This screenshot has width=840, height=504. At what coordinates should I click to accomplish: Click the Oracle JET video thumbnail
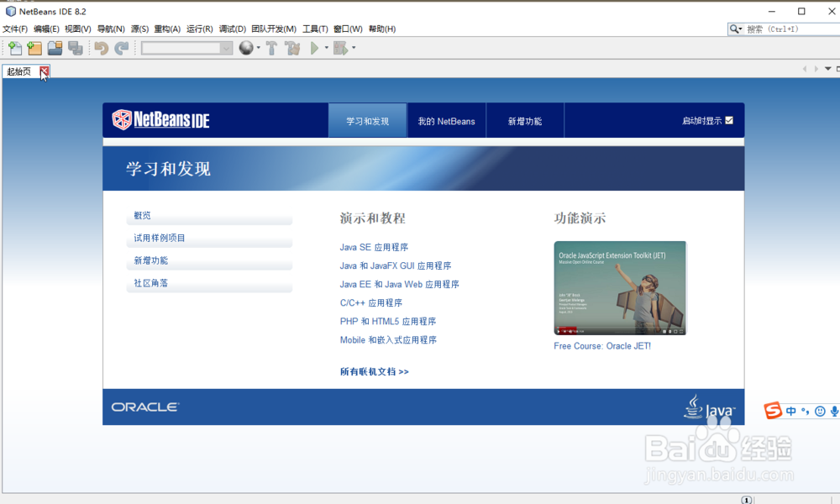coord(620,288)
